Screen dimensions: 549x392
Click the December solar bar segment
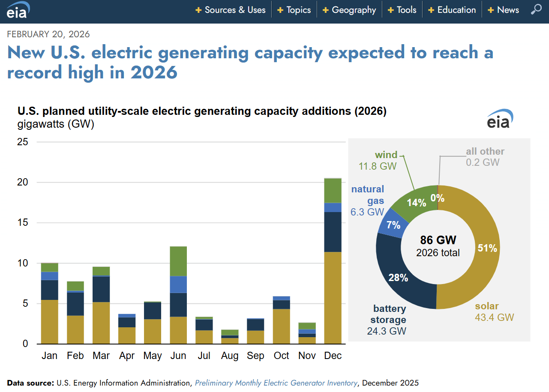click(x=333, y=298)
